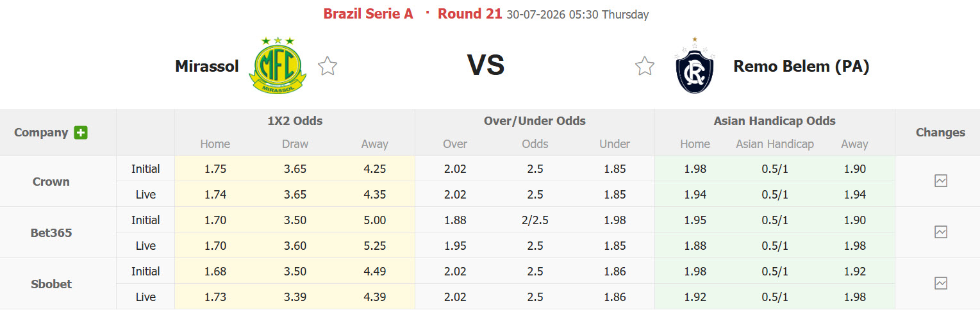Open Crown odds changes chart icon
Screen dimensions: 980x310
941,181
